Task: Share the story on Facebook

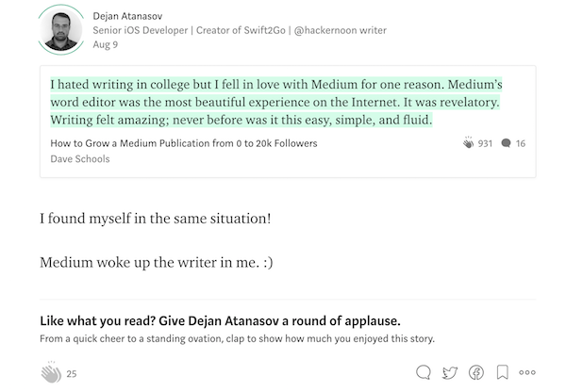Action: (x=476, y=372)
